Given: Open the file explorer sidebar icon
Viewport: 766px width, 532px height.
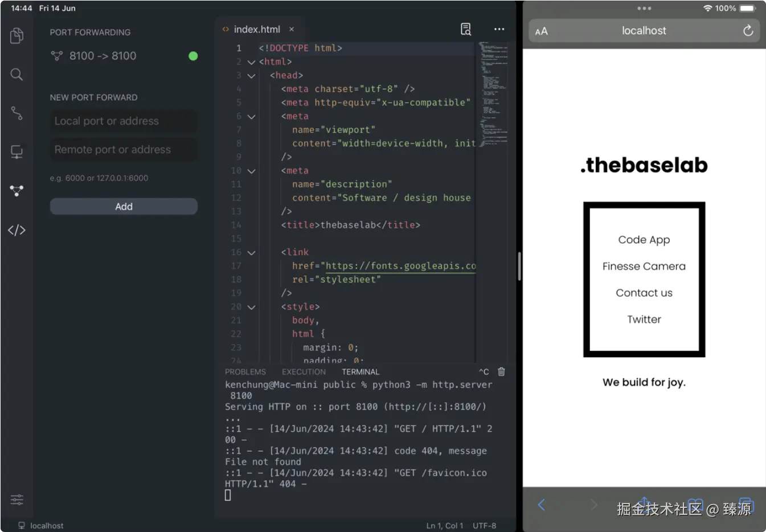Looking at the screenshot, I should tap(17, 36).
